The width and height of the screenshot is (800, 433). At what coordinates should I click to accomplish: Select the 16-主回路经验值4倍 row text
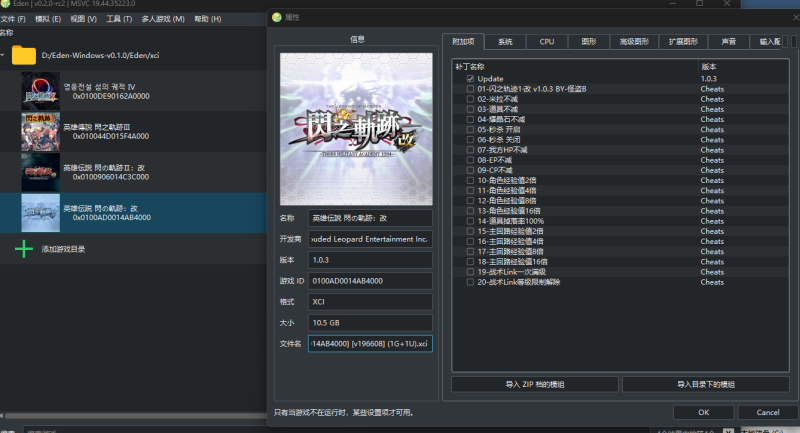510,241
